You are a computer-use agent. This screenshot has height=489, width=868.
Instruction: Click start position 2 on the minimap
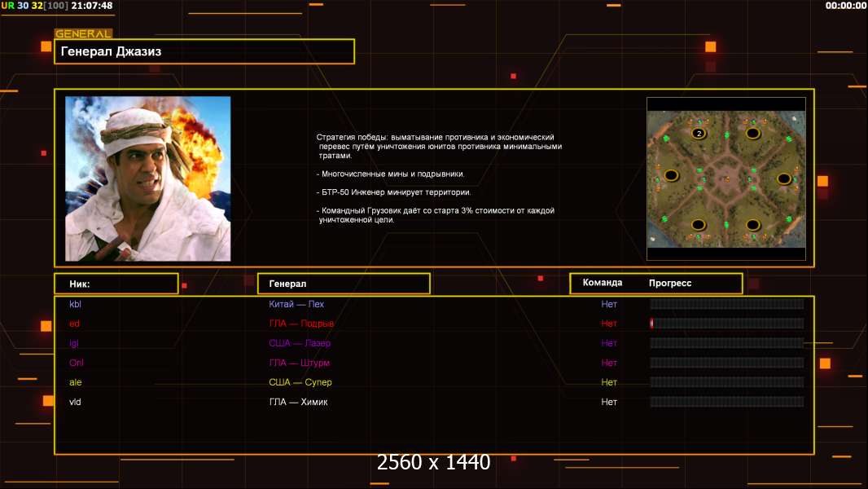698,133
